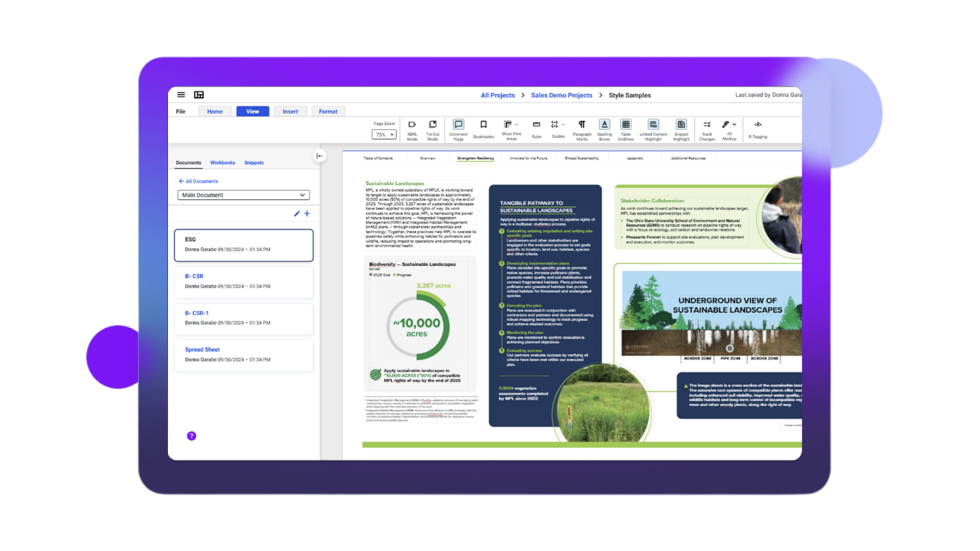Screen dimensions: 980x551
Task: Select the View ribbon tab
Action: click(252, 111)
